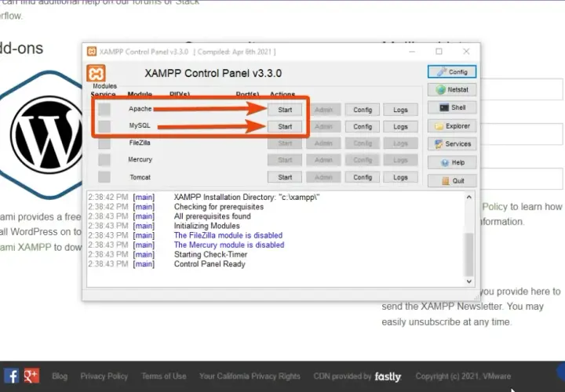This screenshot has height=392, width=565.
Task: Click the Quit button
Action: click(452, 180)
